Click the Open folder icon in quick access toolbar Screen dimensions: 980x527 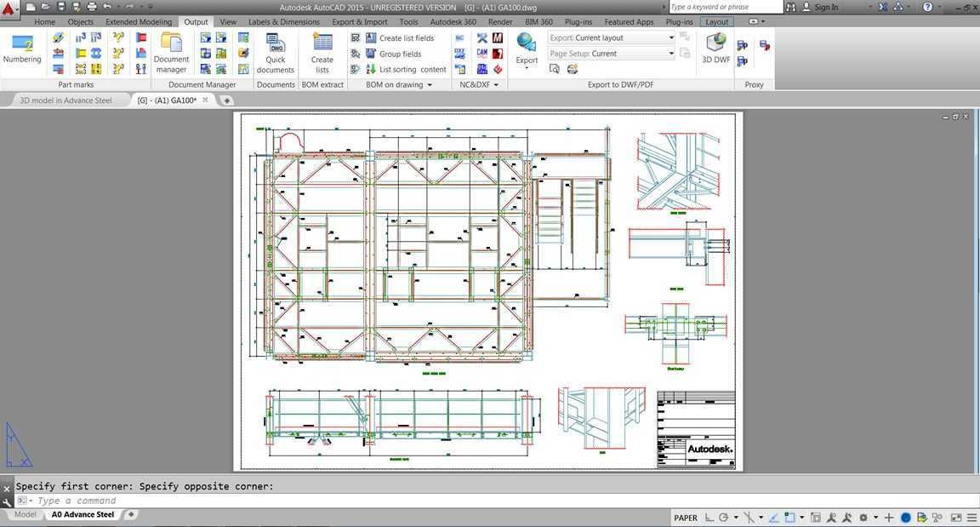(x=45, y=7)
